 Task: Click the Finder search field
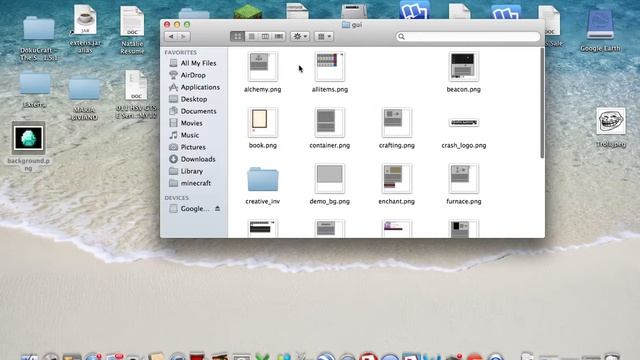click(468, 36)
